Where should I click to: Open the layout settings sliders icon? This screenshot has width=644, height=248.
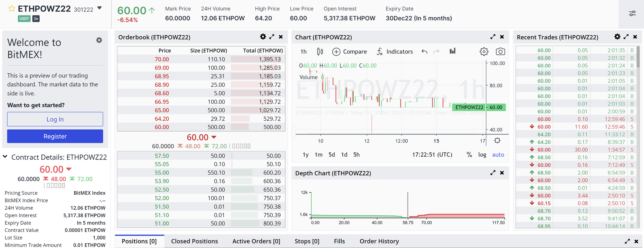(x=632, y=14)
